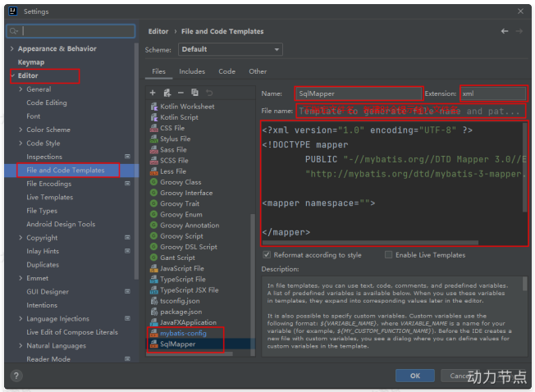Open the Scheme Default dropdown

[x=231, y=49]
